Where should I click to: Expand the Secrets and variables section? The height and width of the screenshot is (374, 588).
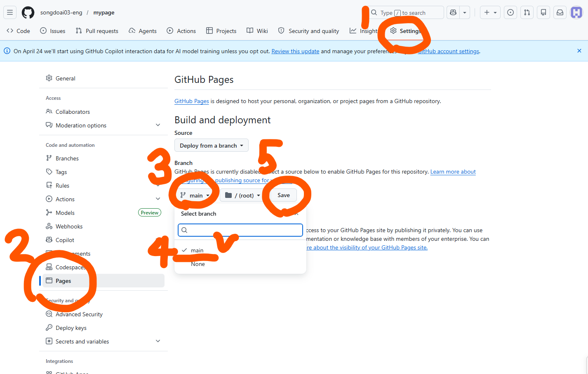click(103, 341)
